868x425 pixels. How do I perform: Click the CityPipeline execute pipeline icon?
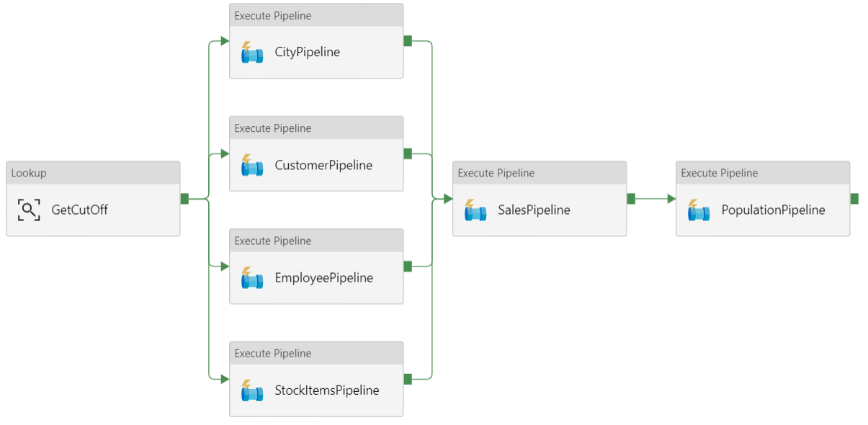[x=252, y=53]
